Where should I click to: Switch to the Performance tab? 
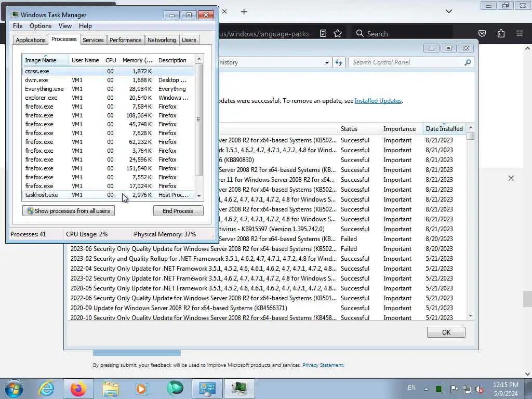(125, 40)
